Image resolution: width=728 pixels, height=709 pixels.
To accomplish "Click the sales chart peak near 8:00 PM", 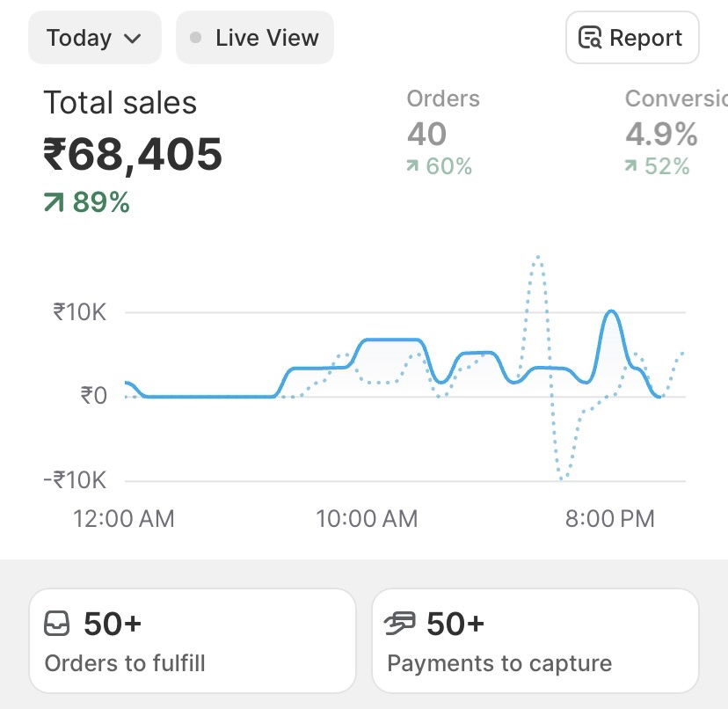I will (x=611, y=312).
